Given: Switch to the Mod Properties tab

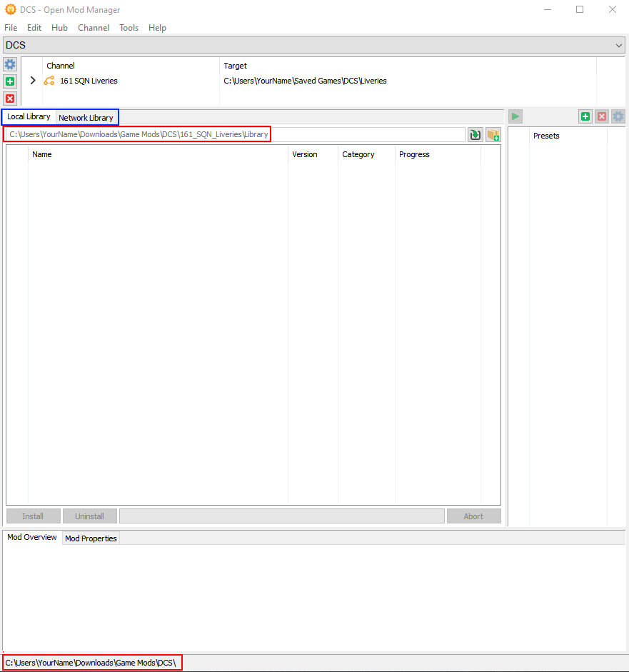Looking at the screenshot, I should point(90,538).
